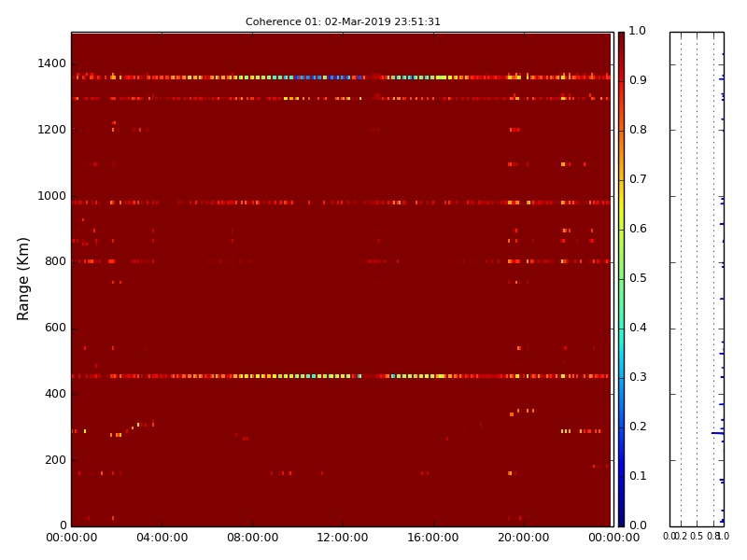Click the 400 range tick label
747x560 pixels.
pyautogui.click(x=55, y=394)
